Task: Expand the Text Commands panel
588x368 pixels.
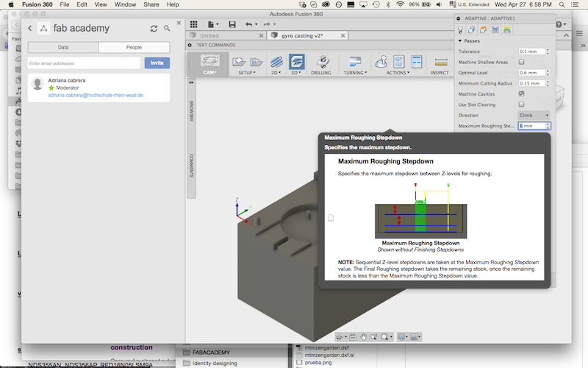Action: (x=190, y=45)
